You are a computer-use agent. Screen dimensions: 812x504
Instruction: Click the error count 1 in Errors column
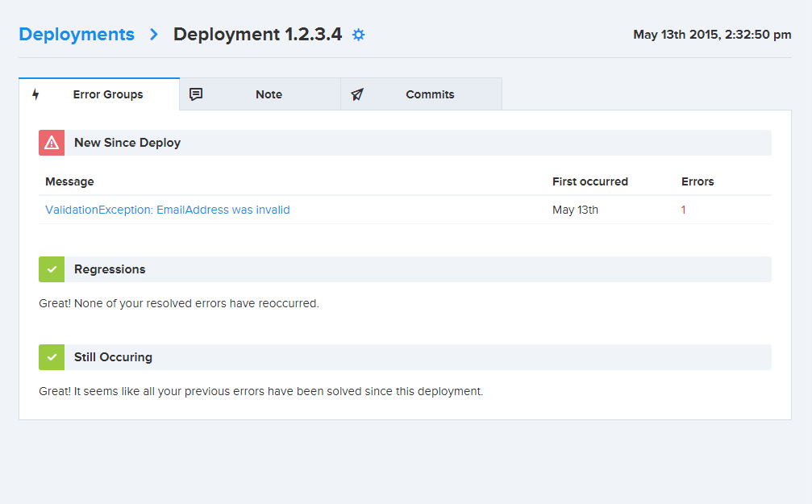point(684,210)
